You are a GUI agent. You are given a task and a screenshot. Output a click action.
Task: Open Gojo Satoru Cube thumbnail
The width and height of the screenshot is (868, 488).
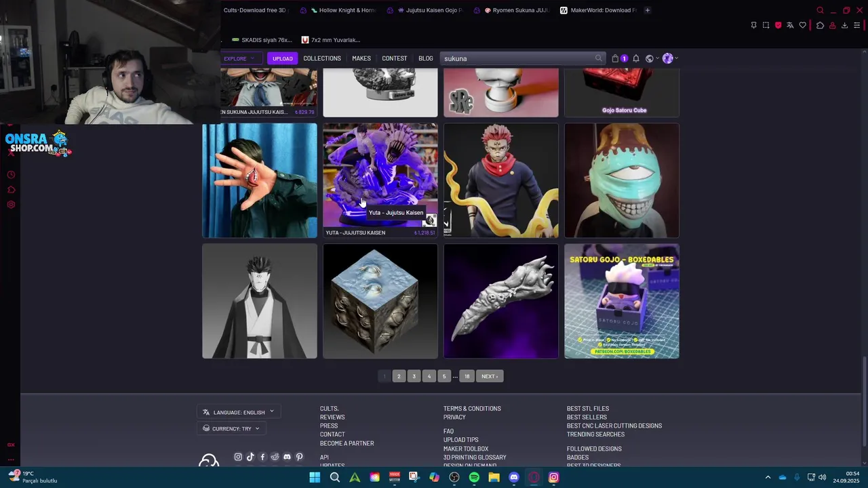(x=622, y=92)
